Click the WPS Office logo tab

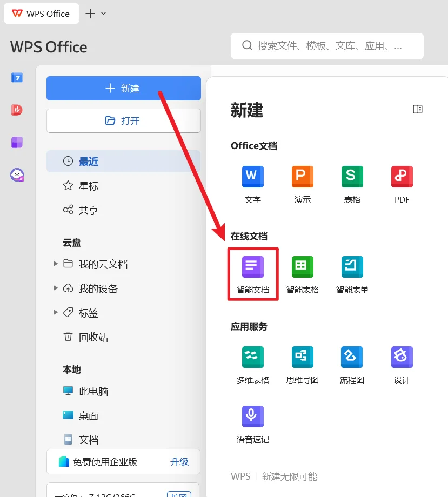42,14
